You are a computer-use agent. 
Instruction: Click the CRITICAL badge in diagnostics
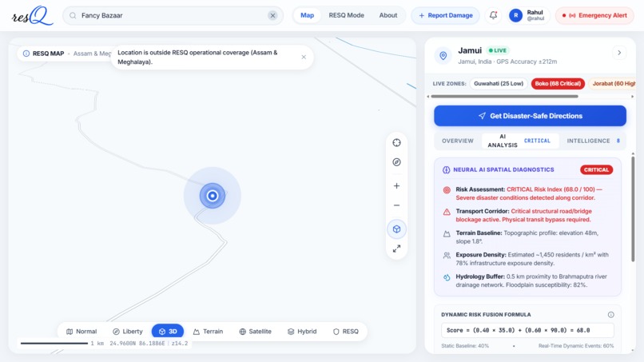point(596,169)
